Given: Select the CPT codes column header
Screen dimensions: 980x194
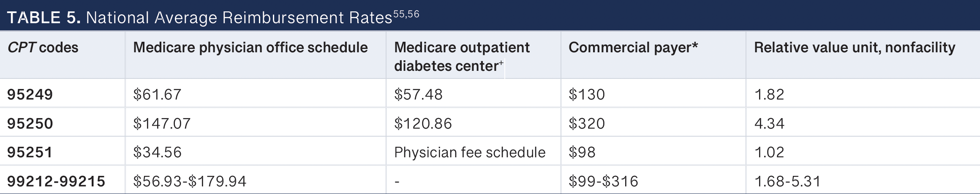Looking at the screenshot, I should (x=43, y=47).
